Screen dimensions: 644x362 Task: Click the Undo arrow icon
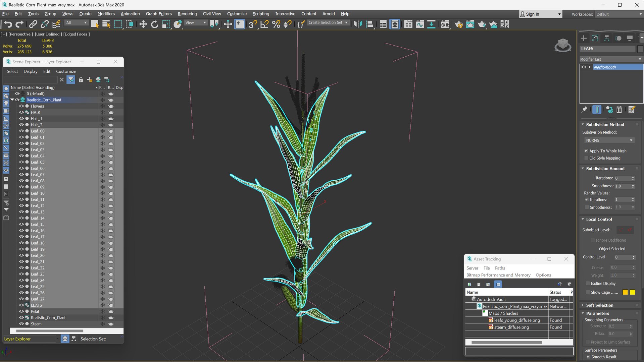(x=8, y=24)
